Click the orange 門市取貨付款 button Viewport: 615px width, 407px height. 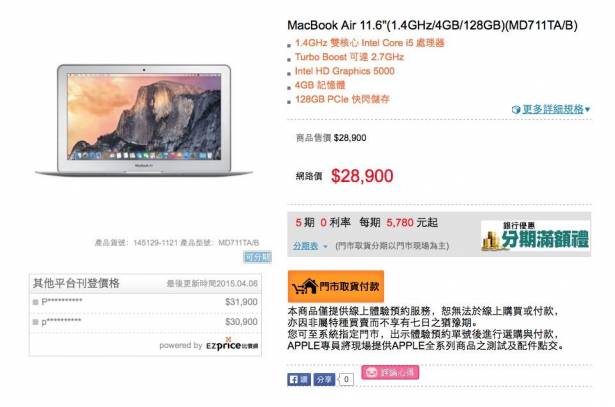point(336,286)
